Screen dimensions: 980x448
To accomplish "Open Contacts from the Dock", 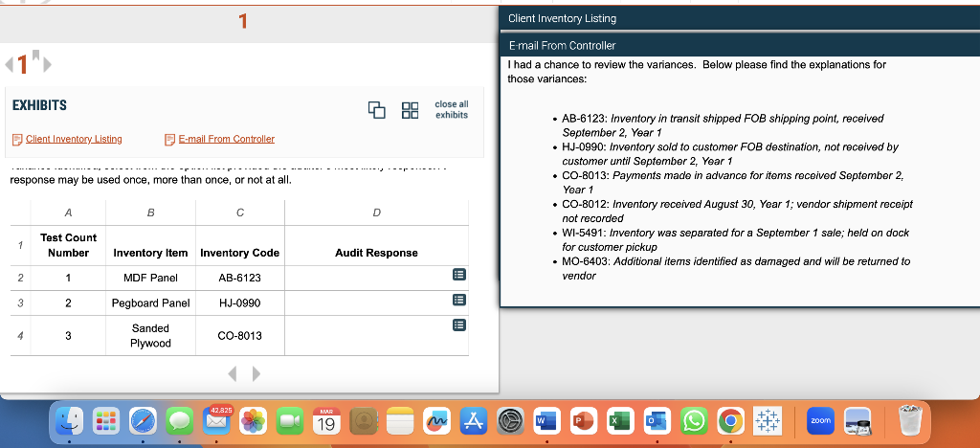I will click(x=363, y=421).
